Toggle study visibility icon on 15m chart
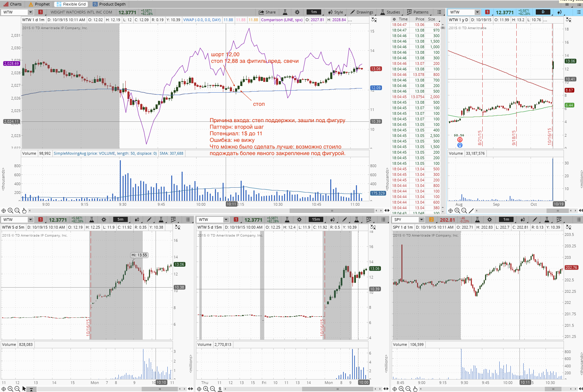Viewport: 583px width, 392px height. coord(373,227)
